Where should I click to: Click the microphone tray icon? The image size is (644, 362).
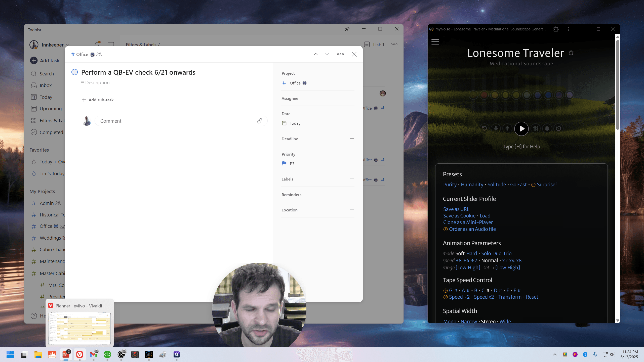[595, 354]
